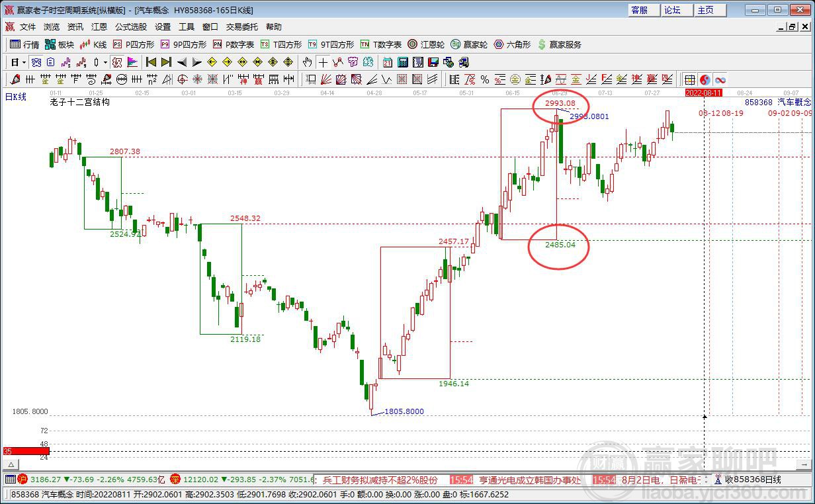Open the 9P四方形 tool
This screenshot has height=504, width=815.
183,44
